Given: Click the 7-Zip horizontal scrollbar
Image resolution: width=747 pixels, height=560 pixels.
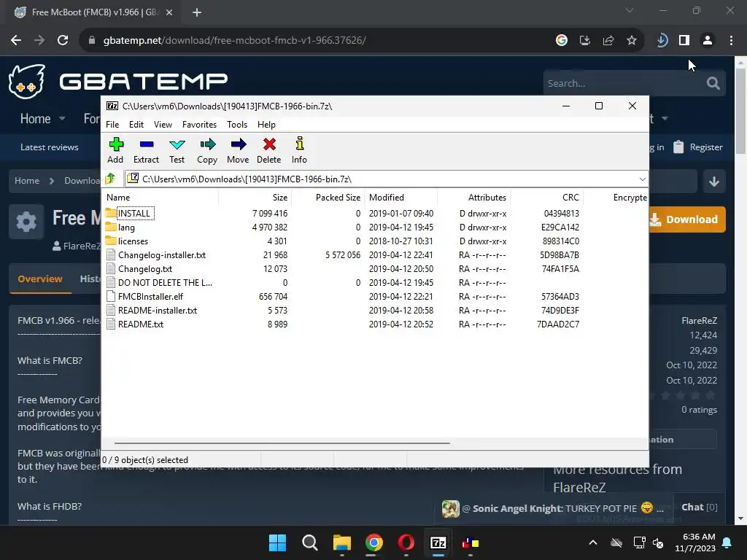Looking at the screenshot, I should 282,443.
